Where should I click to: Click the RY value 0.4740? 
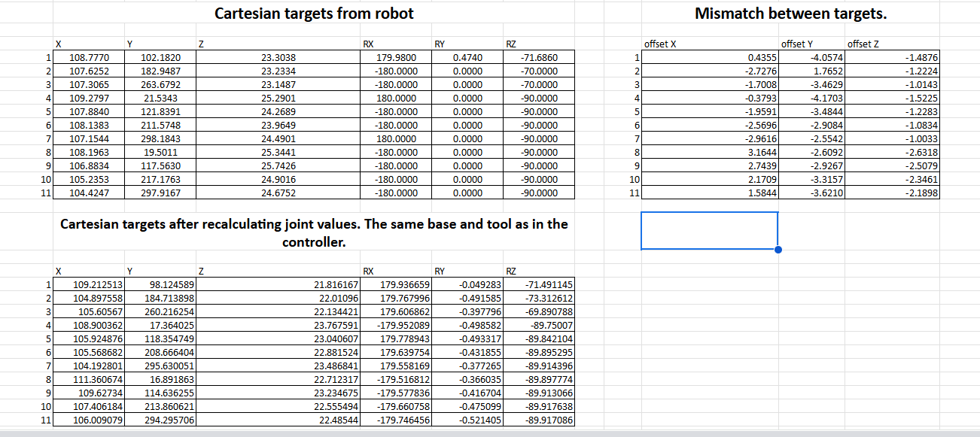coord(468,57)
